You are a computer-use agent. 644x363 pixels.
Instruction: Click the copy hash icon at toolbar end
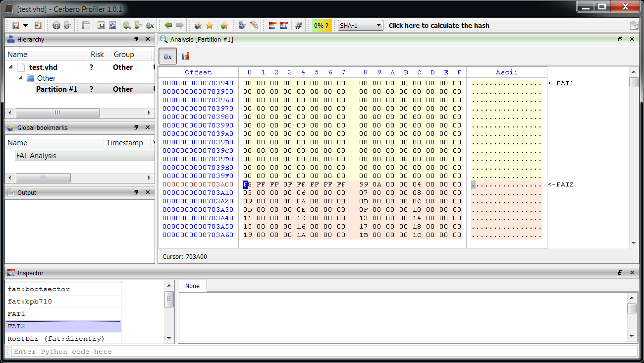pos(634,25)
